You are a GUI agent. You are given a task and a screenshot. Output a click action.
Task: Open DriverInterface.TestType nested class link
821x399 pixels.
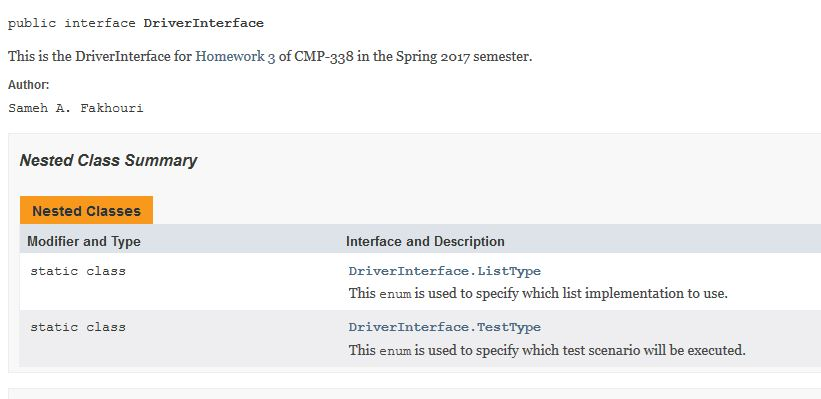(445, 327)
